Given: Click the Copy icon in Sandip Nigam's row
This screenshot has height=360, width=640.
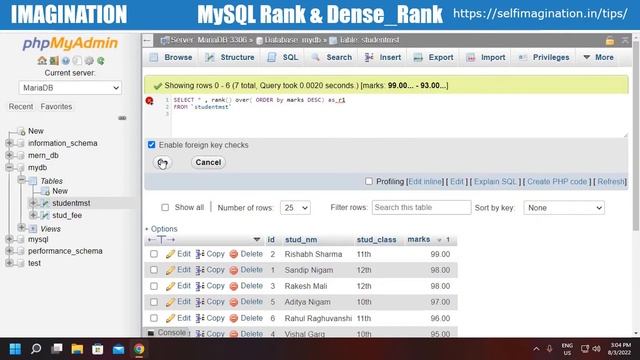Looking at the screenshot, I should coord(200,270).
